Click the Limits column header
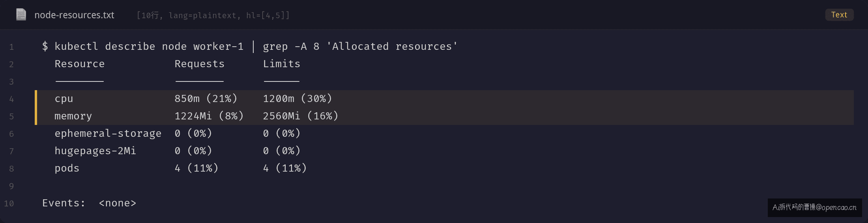Screen dimensions: 868x223 click(282, 64)
